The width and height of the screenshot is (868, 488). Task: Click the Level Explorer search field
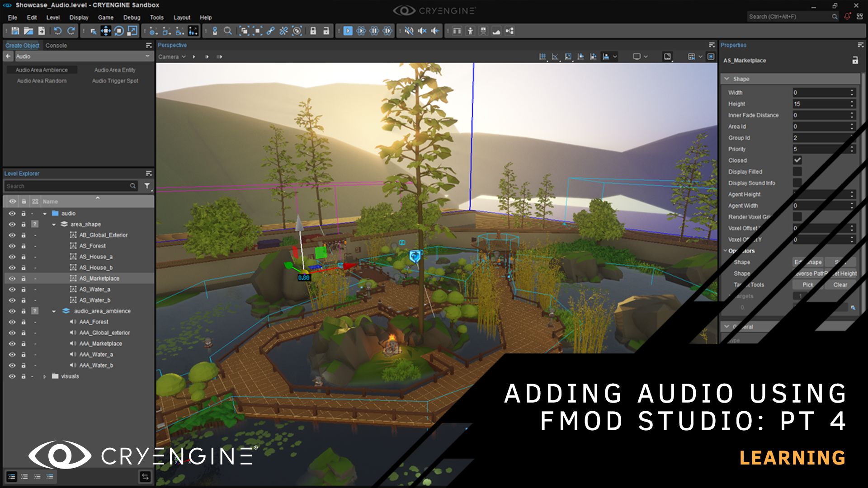(x=68, y=186)
